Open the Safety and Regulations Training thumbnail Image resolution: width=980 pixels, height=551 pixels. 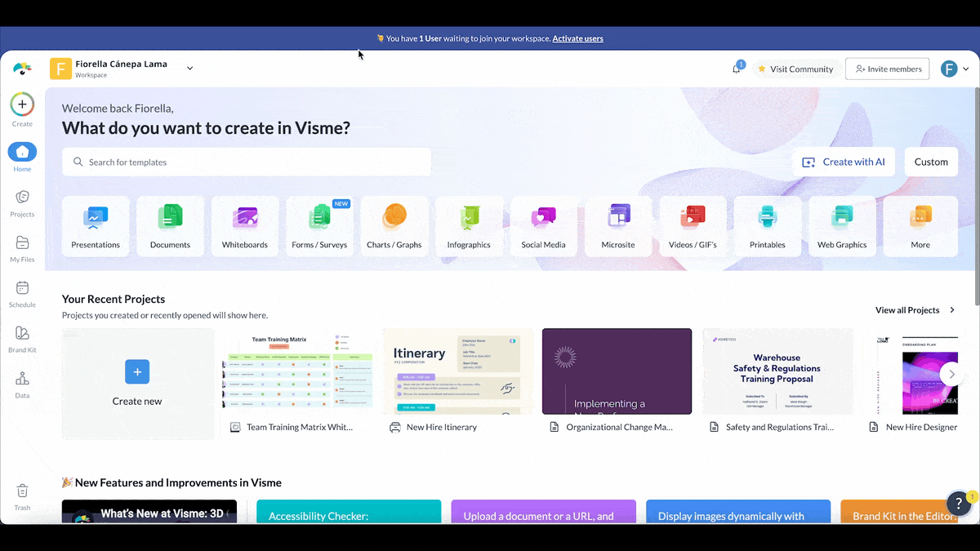[777, 371]
